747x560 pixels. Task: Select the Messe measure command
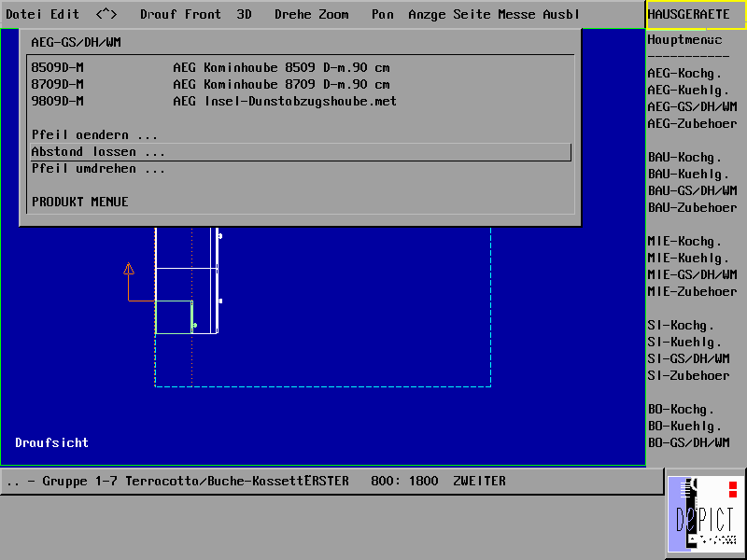point(516,14)
